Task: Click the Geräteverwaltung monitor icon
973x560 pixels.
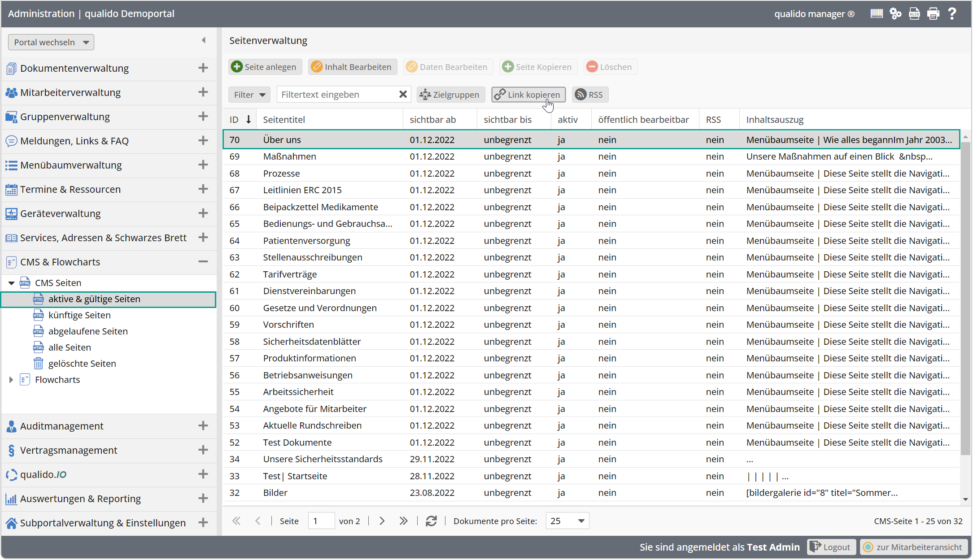Action: pyautogui.click(x=11, y=214)
